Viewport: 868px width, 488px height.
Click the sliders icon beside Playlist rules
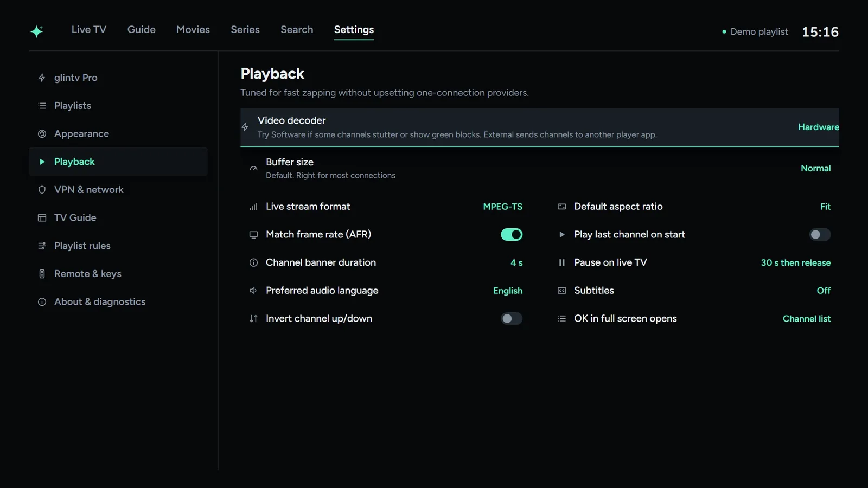(x=42, y=246)
